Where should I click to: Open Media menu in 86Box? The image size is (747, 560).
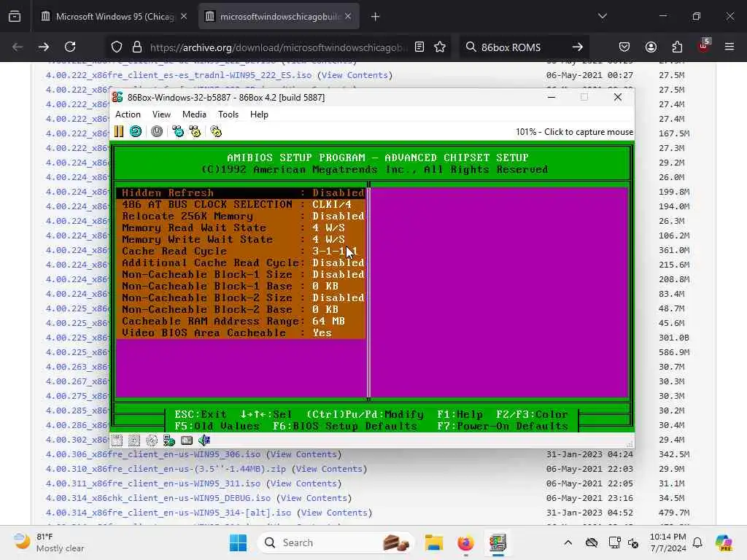coord(194,114)
